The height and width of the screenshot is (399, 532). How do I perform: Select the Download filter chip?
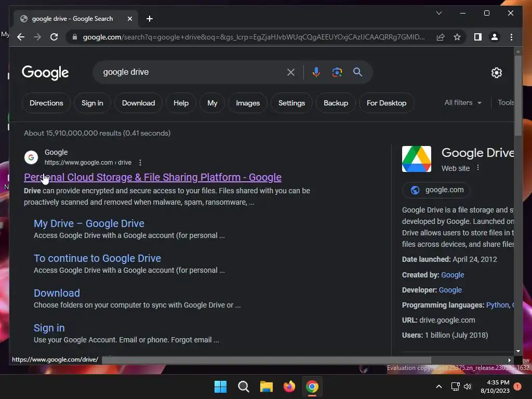138,103
